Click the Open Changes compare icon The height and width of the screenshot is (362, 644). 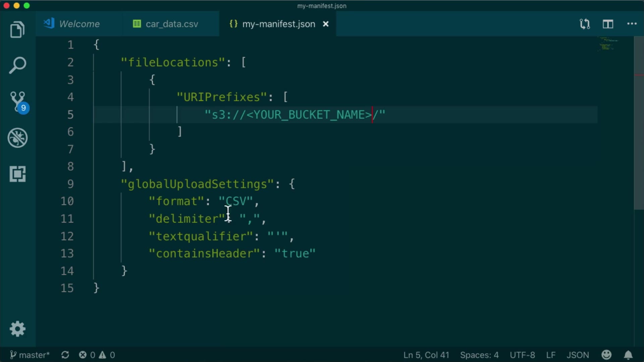585,24
